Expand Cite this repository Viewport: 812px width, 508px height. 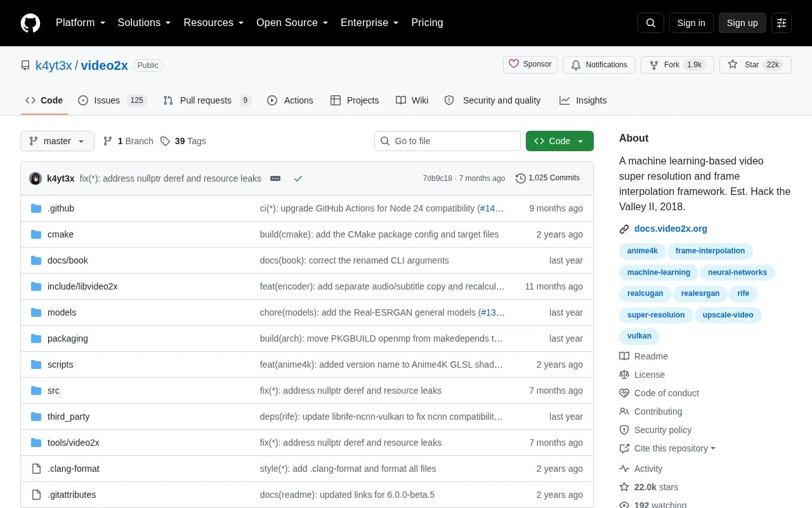click(x=667, y=448)
